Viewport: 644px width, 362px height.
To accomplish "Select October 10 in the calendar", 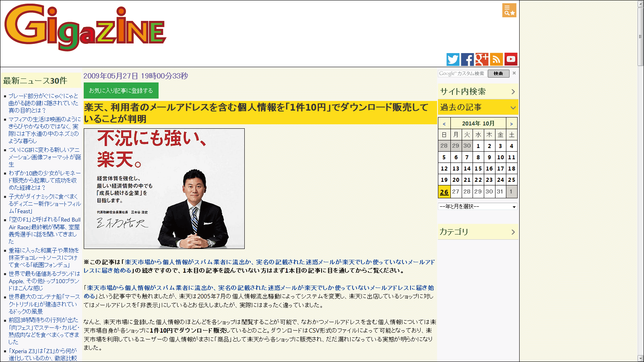I will [x=500, y=157].
